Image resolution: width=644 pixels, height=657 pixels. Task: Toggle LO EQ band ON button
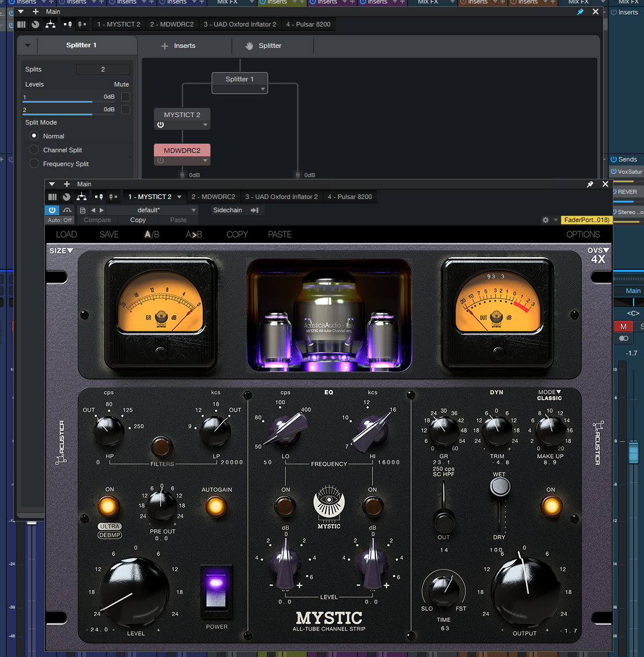tap(285, 506)
